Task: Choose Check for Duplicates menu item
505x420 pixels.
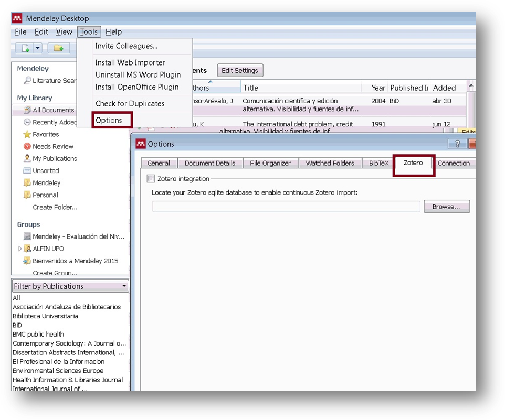Action: [130, 103]
